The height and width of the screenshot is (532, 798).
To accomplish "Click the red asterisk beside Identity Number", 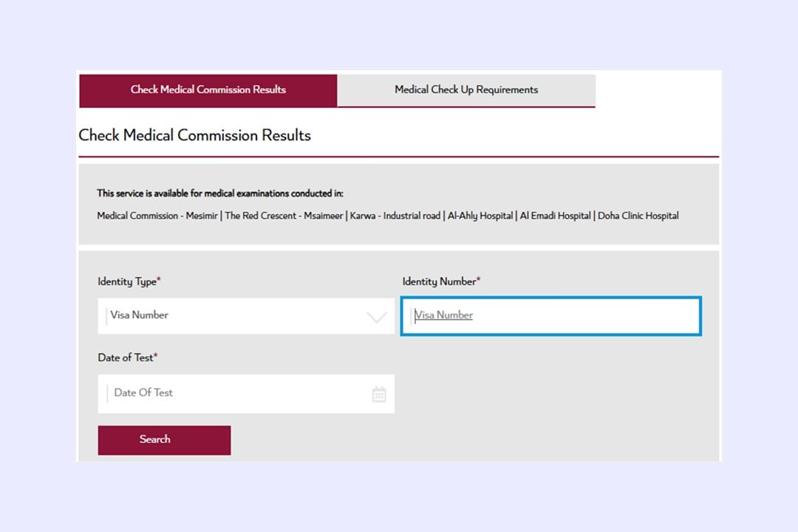I will (x=478, y=280).
